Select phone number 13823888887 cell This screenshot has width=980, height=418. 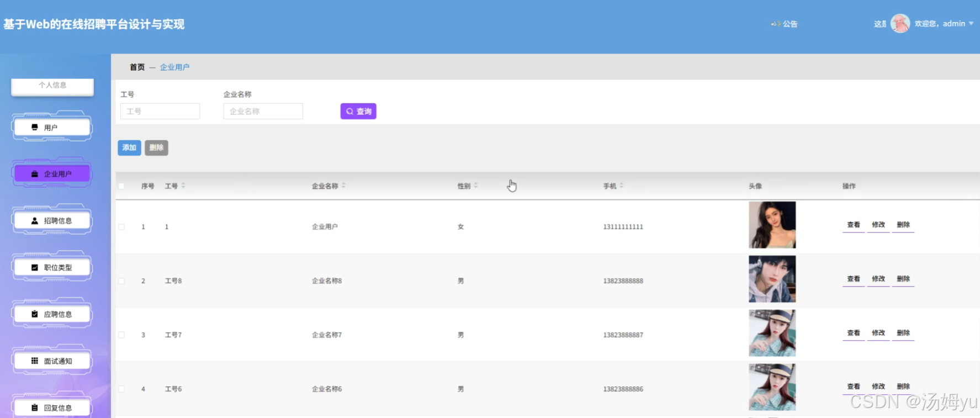click(623, 335)
